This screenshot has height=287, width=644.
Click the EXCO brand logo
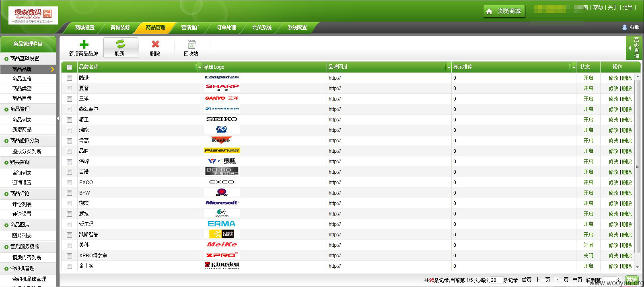222,182
